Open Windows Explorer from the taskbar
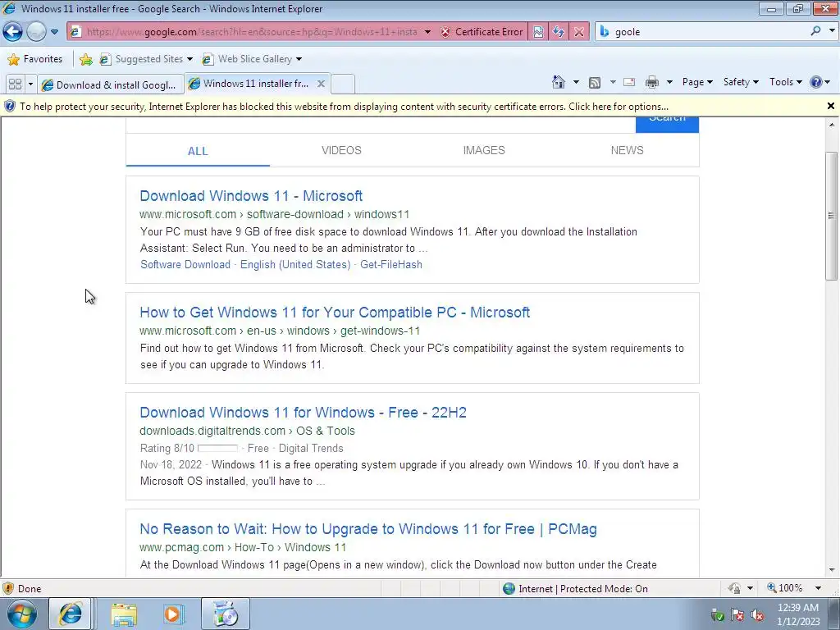The image size is (840, 630). [124, 614]
